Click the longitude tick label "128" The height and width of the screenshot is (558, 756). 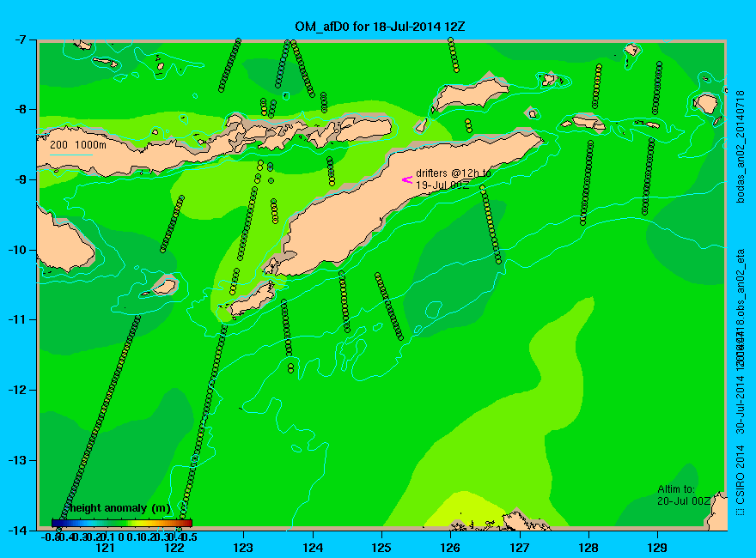pyautogui.click(x=588, y=548)
